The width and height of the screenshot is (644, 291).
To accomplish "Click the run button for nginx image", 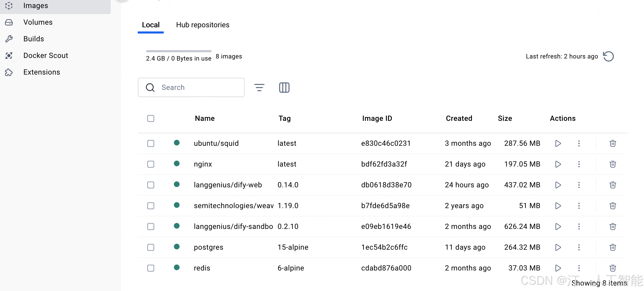I will coord(558,164).
